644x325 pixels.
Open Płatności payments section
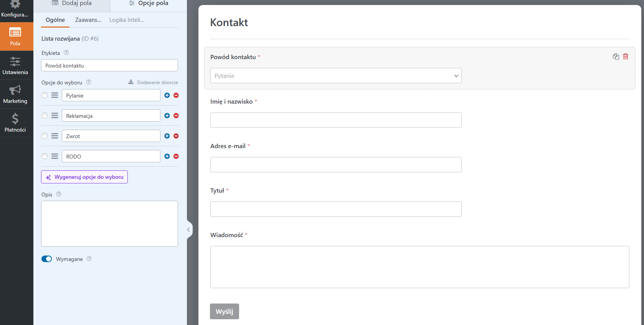coord(15,123)
